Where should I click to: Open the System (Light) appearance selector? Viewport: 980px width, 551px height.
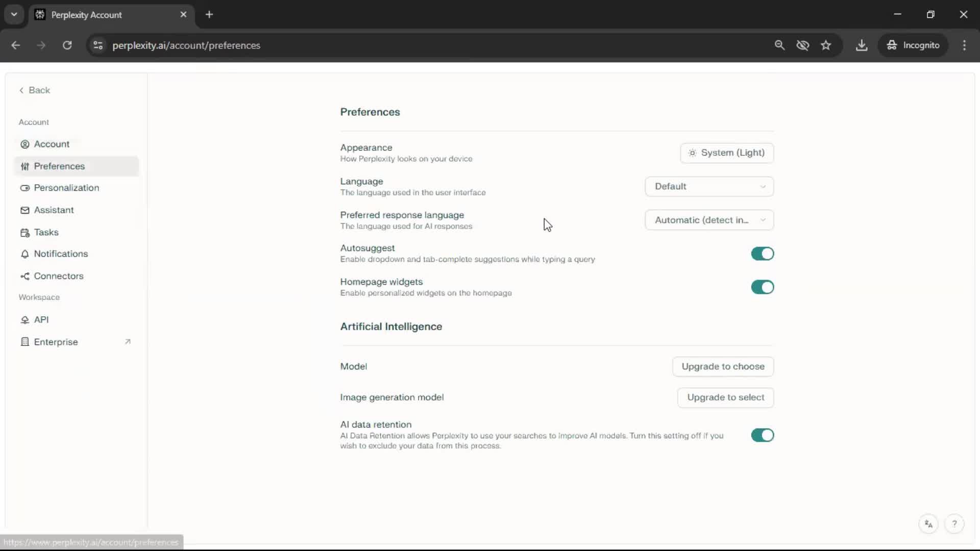pos(726,153)
